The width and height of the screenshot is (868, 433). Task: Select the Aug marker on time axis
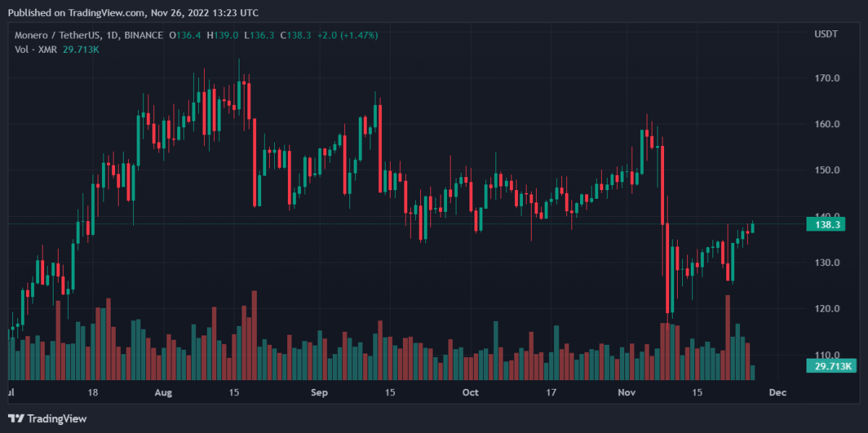(x=164, y=393)
